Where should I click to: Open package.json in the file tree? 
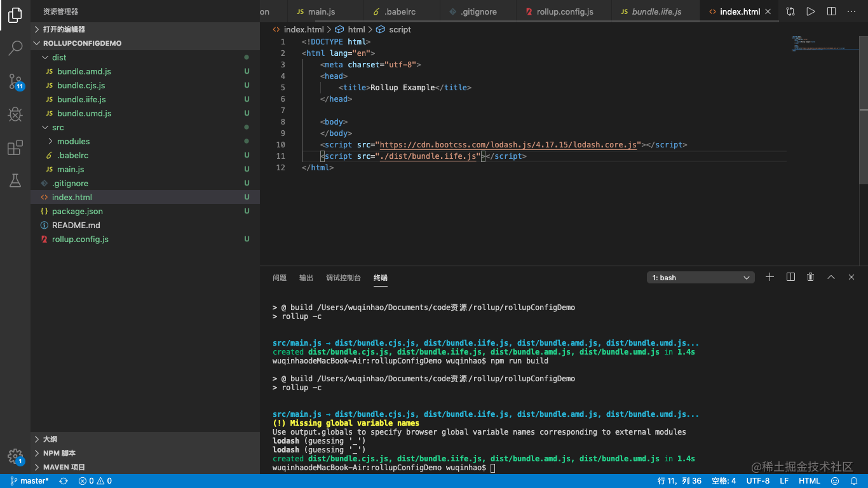point(145,211)
